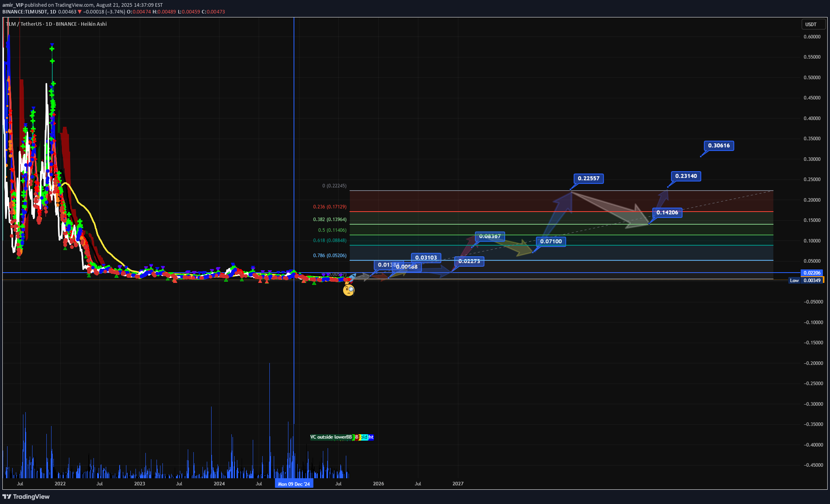
Task: Click the 0.30000 price scale label
Action: pos(812,159)
